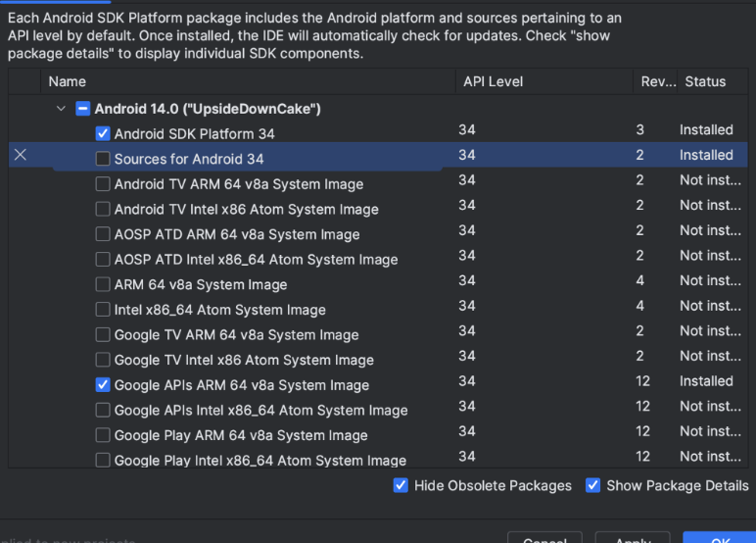Disable Show Package Details
This screenshot has height=543, width=756.
(592, 485)
